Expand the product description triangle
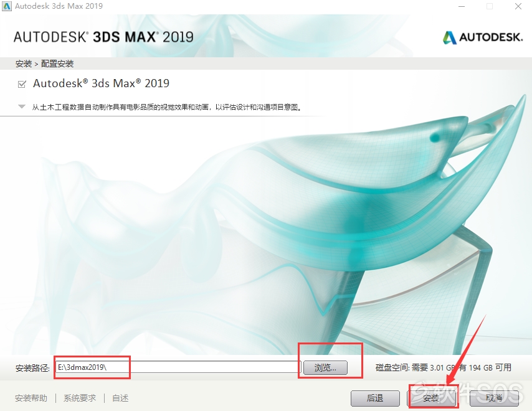Screen dimensions: 532x411 pyautogui.click(x=22, y=107)
